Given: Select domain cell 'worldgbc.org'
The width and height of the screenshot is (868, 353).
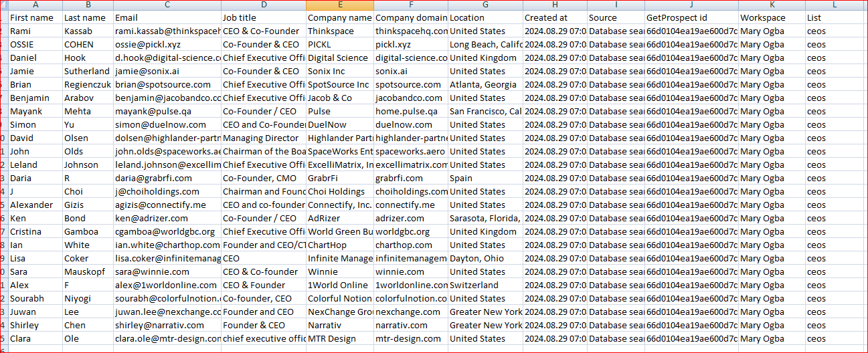Looking at the screenshot, I should tap(411, 231).
